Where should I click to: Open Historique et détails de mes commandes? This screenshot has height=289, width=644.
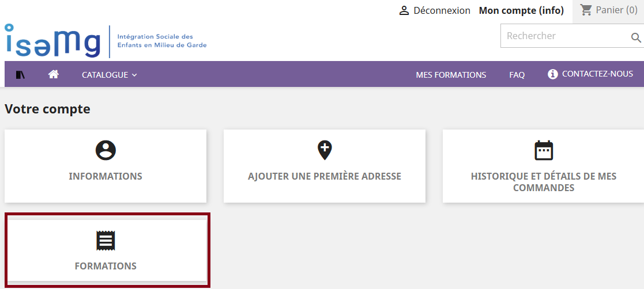[544, 182]
